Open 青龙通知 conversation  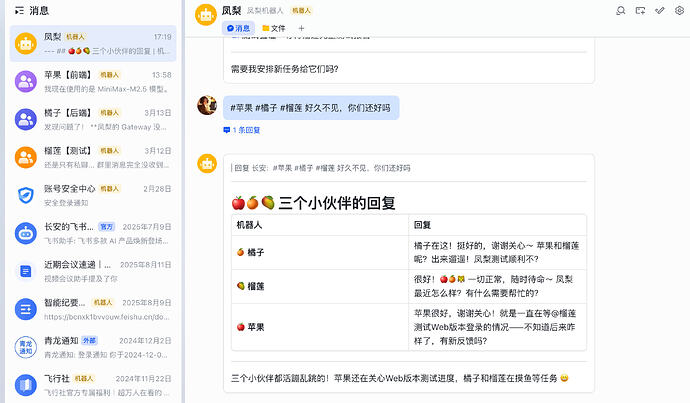pos(93,348)
